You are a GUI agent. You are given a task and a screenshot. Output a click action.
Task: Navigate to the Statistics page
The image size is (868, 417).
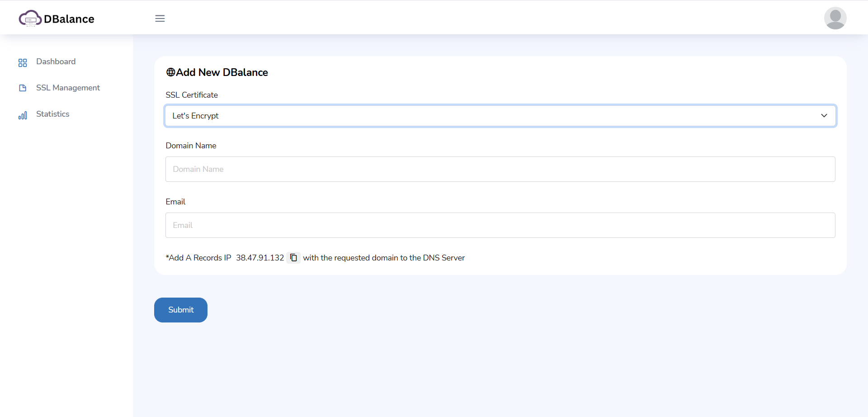coord(52,114)
